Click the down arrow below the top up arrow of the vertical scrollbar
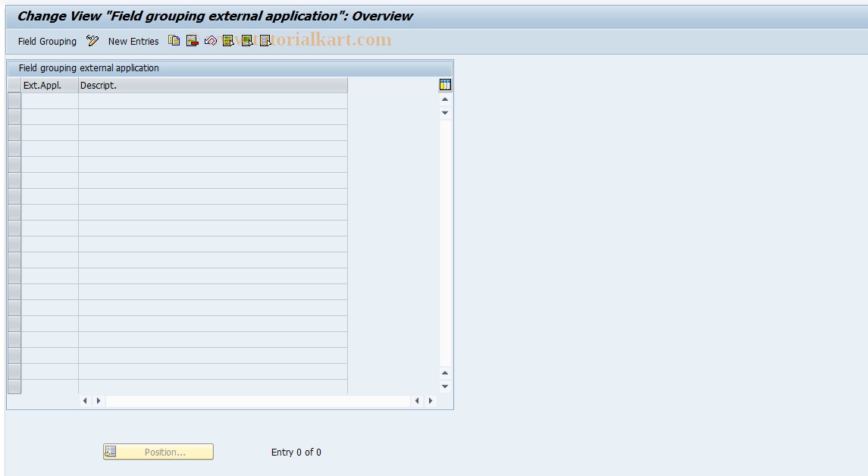868x476 pixels. click(x=445, y=113)
